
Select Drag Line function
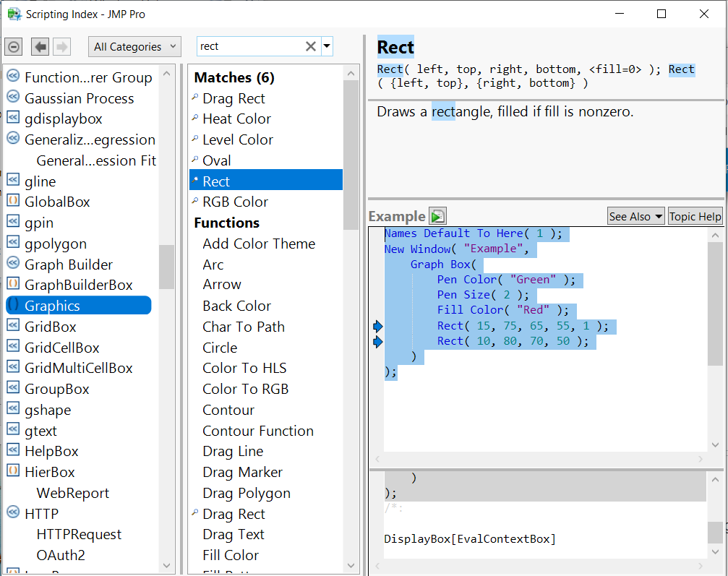coord(233,451)
